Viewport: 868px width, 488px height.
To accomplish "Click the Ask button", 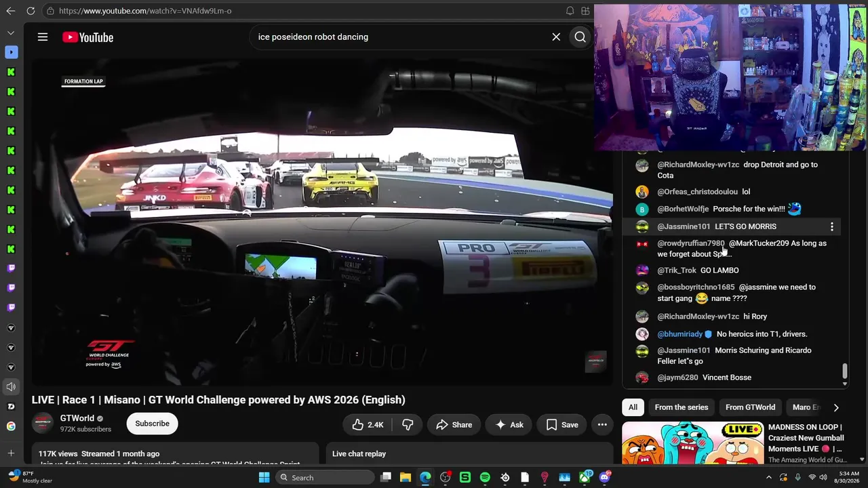I will click(509, 425).
